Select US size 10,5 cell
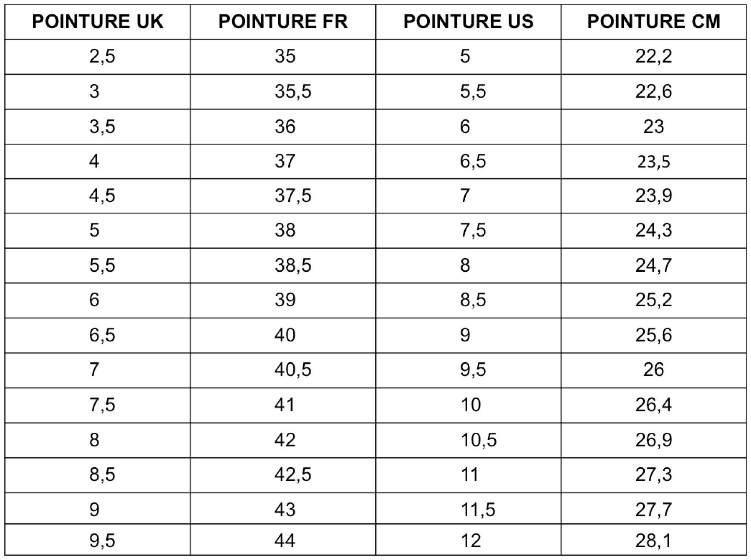This screenshot has width=751, height=560. pyautogui.click(x=478, y=440)
